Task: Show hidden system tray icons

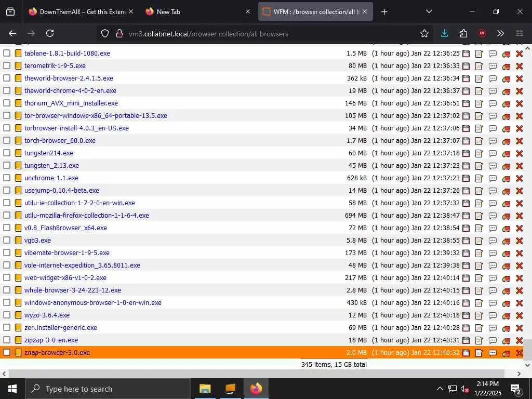Action: pyautogui.click(x=440, y=389)
